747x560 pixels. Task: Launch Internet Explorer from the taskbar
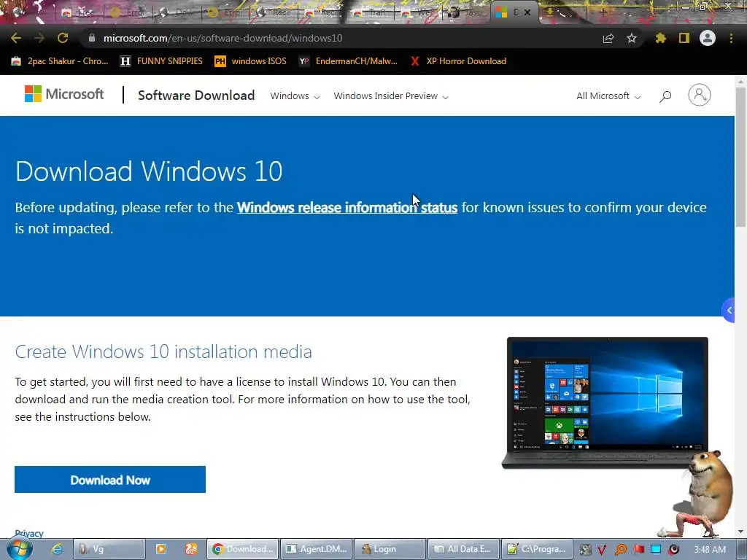point(57,549)
